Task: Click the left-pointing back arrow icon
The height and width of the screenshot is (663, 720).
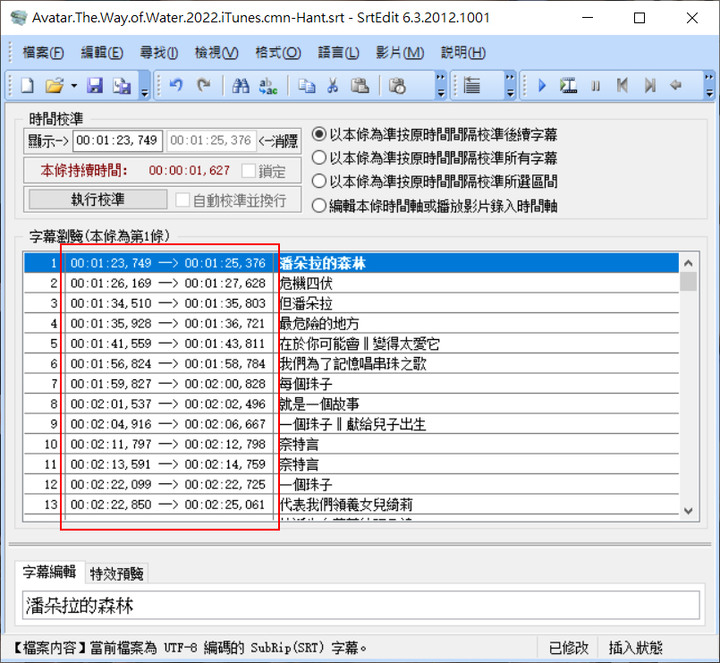Action: (675, 85)
